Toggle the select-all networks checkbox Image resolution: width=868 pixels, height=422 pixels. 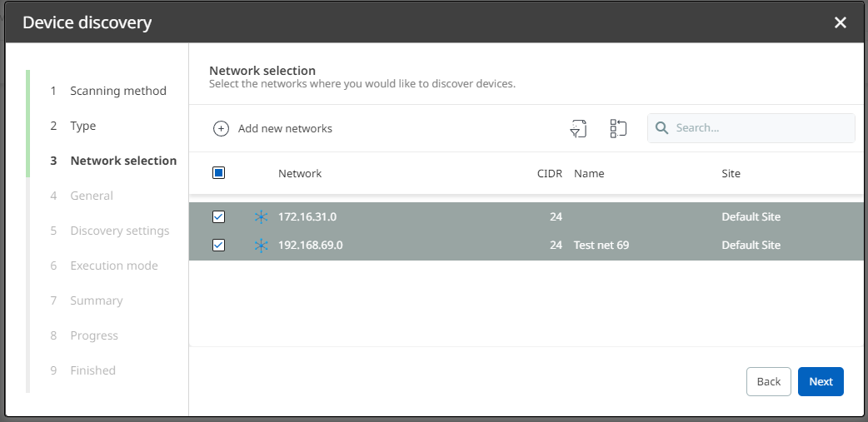point(219,173)
